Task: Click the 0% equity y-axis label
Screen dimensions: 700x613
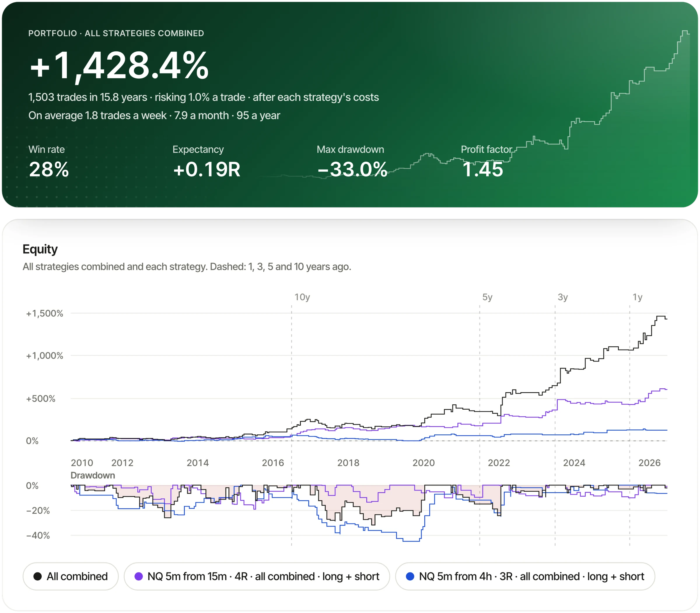Action: 32,441
